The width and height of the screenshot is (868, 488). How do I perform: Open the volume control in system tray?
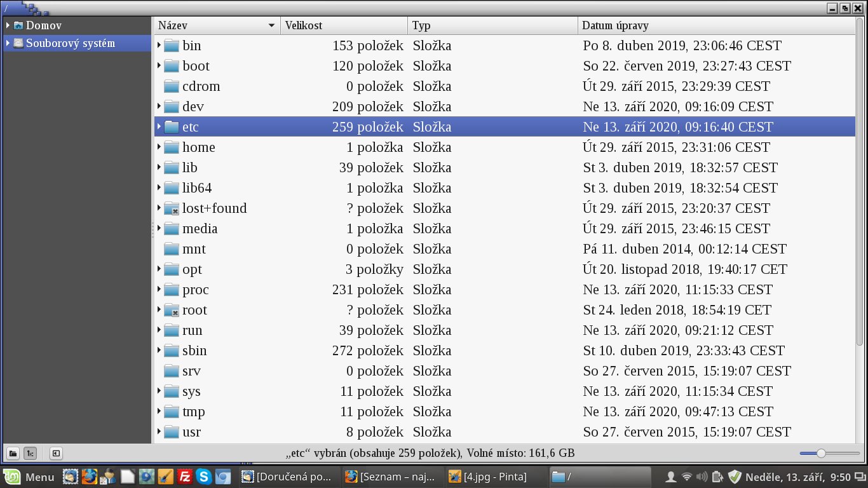pyautogui.click(x=702, y=477)
